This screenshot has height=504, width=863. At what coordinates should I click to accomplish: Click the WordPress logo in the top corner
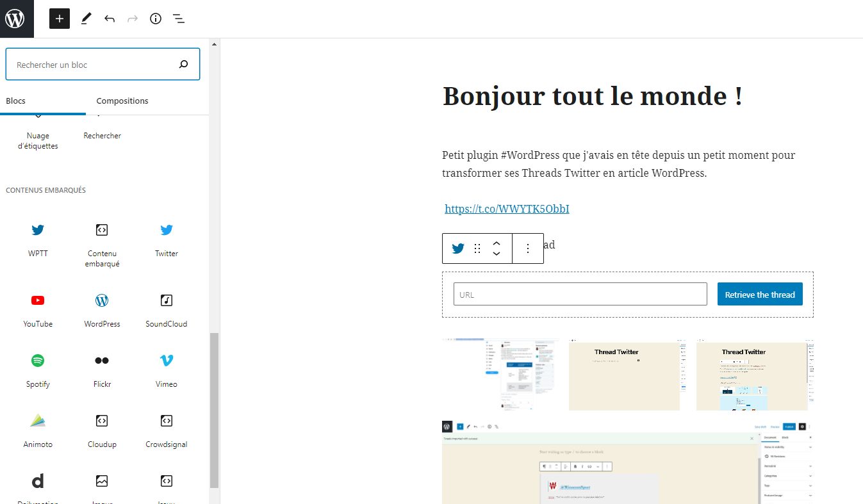tap(15, 19)
